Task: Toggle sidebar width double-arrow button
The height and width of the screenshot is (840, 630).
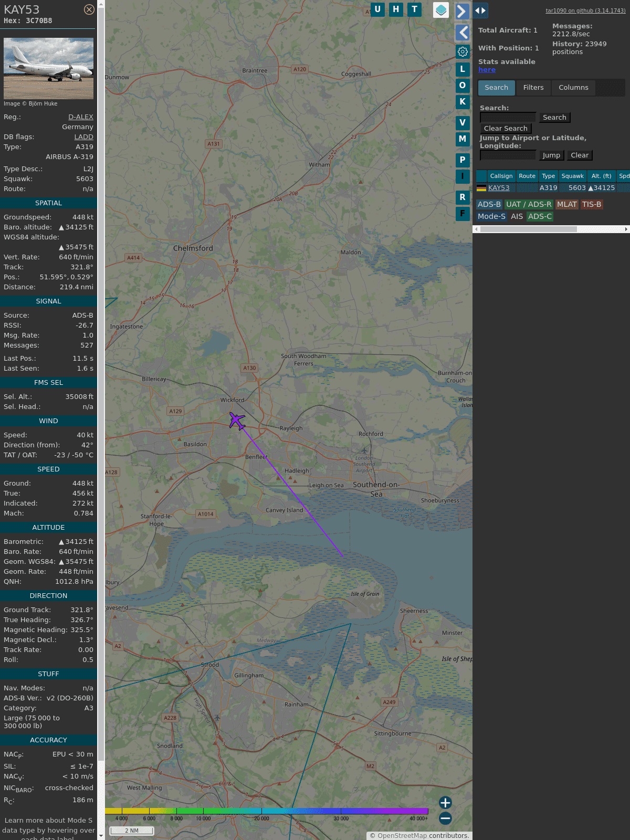Action: pyautogui.click(x=480, y=10)
